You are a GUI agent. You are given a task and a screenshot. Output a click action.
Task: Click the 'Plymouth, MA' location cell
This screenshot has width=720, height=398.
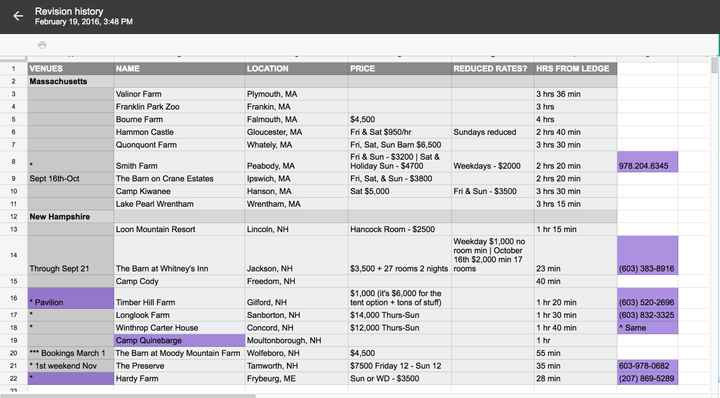click(297, 94)
